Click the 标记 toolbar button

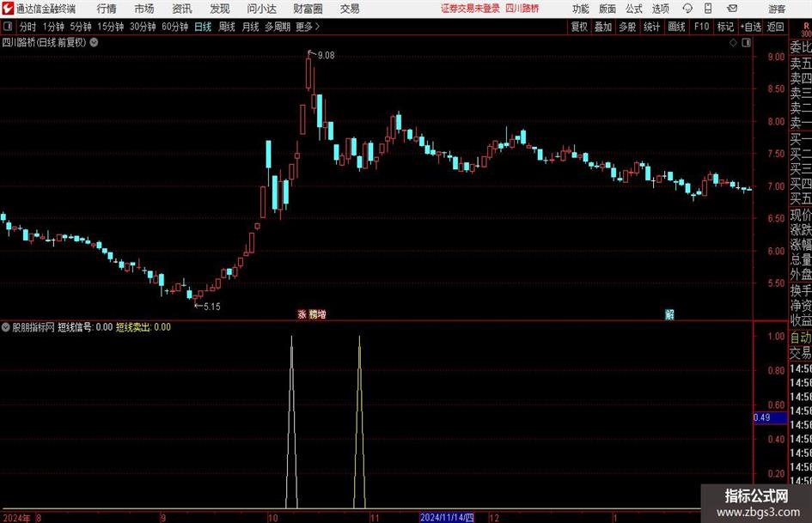pos(725,27)
